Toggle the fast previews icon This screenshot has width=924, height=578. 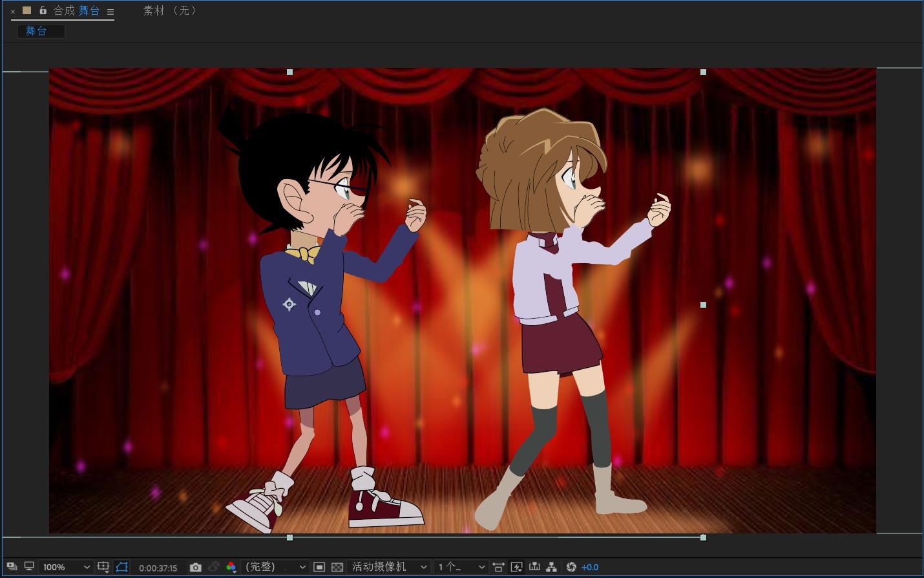[x=516, y=567]
